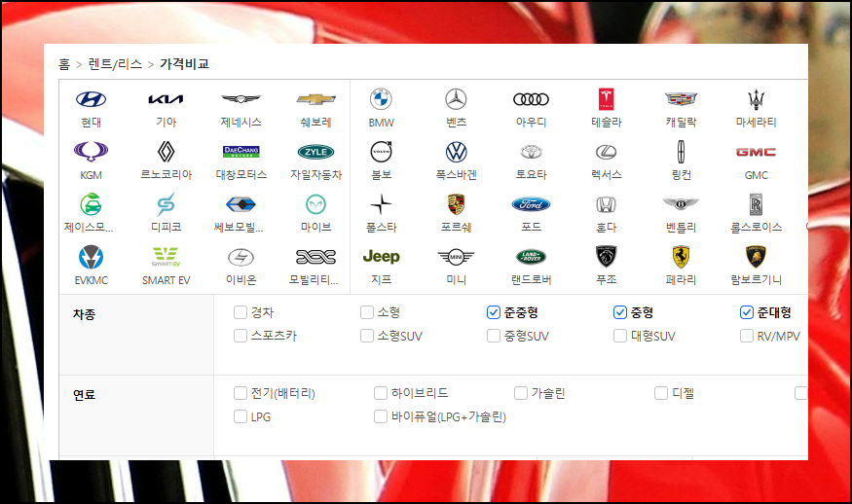Choose the 쎄보모빌리티 blue logo
852x504 pixels.
pyautogui.click(x=241, y=204)
